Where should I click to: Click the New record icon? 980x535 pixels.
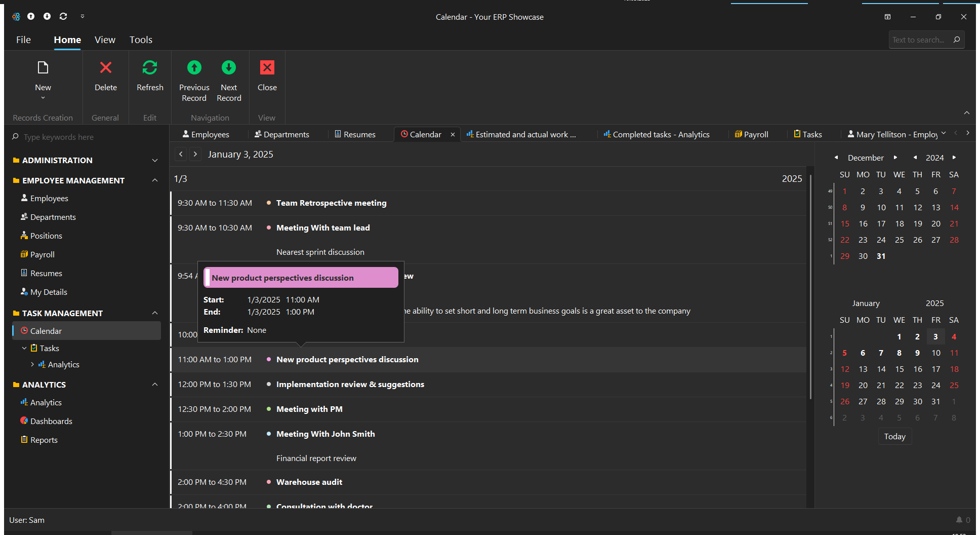43,68
